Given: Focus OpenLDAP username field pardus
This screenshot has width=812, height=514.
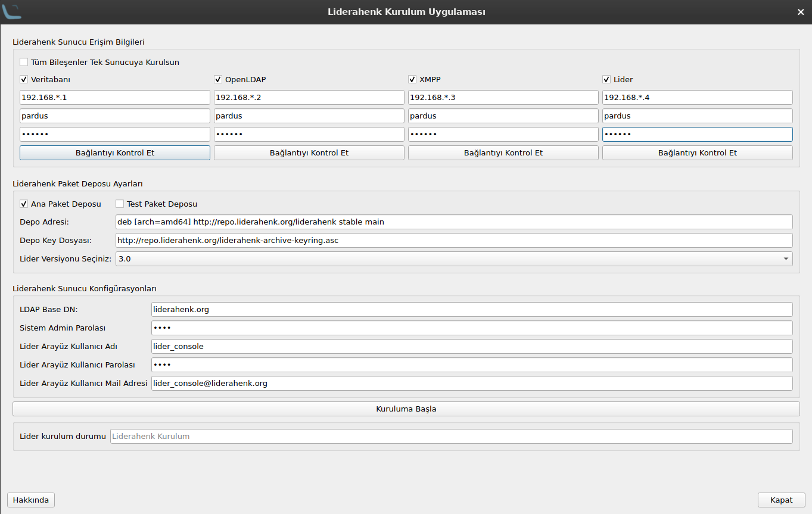Looking at the screenshot, I should click(309, 116).
